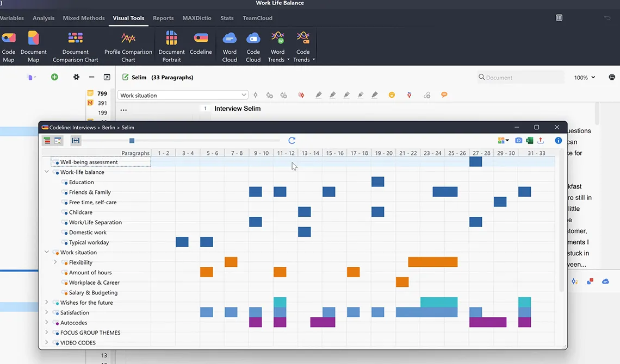Open the Code Trends dropdown arrow

314,60
